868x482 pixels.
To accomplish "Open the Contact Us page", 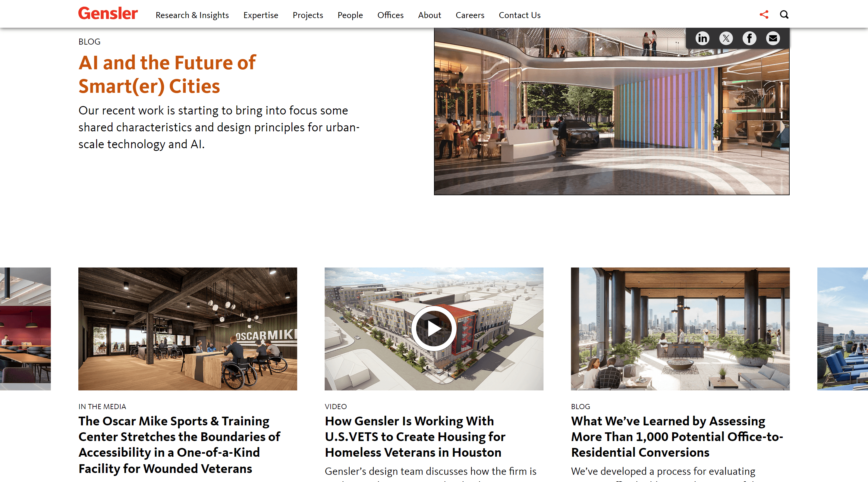I will tap(520, 15).
